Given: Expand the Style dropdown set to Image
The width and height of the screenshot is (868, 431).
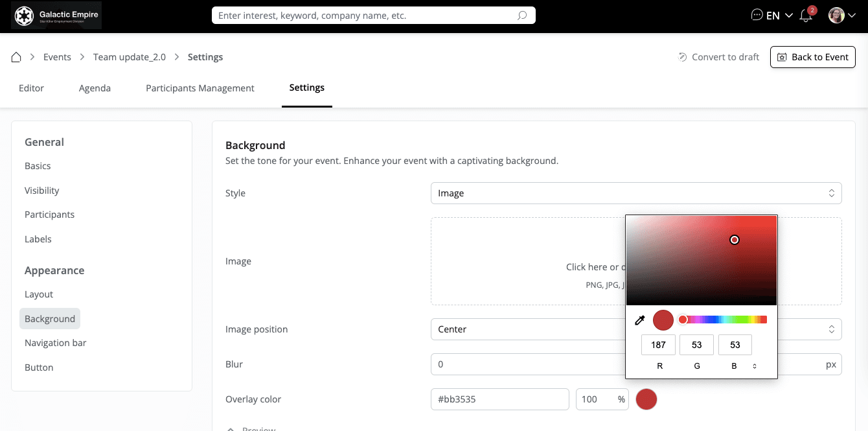Looking at the screenshot, I should coord(635,193).
